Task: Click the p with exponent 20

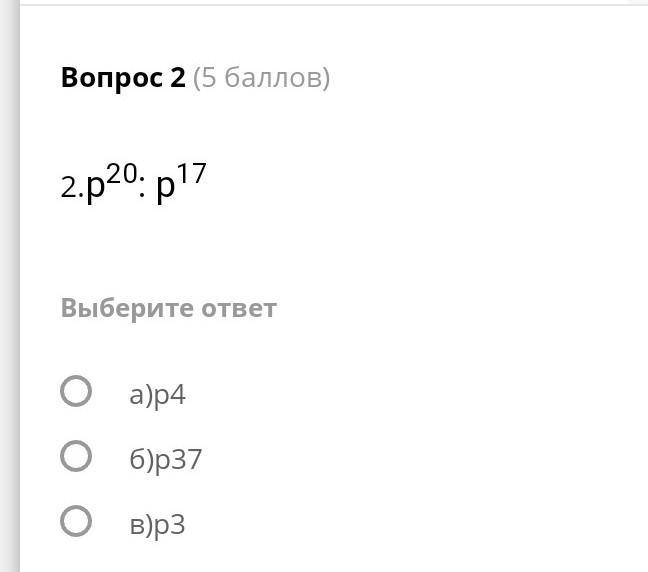Action: pyautogui.click(x=96, y=189)
